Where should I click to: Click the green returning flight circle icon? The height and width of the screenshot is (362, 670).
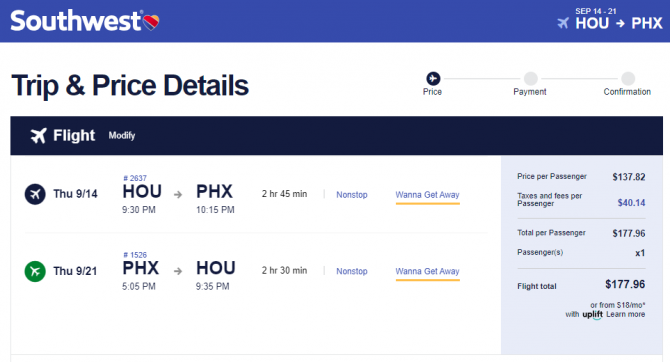(35, 271)
